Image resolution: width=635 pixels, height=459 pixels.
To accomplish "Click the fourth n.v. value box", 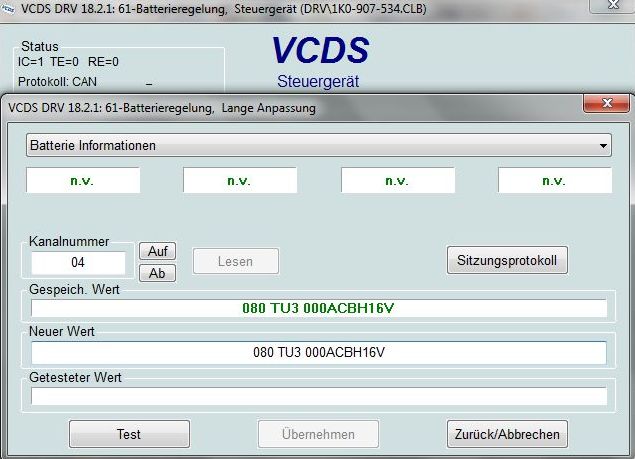I will pyautogui.click(x=555, y=180).
